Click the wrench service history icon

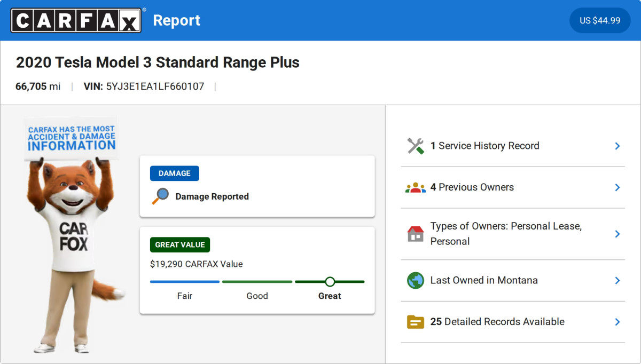pyautogui.click(x=415, y=146)
